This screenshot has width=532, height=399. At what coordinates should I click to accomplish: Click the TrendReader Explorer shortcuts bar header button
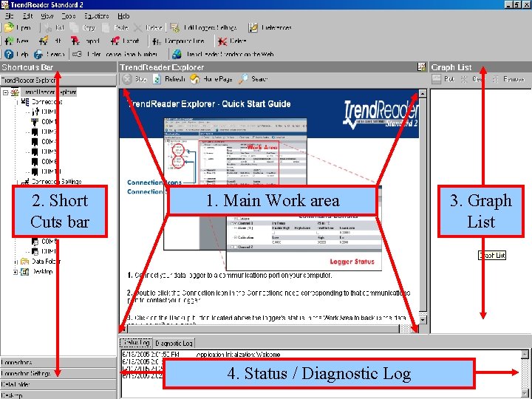tap(58, 81)
